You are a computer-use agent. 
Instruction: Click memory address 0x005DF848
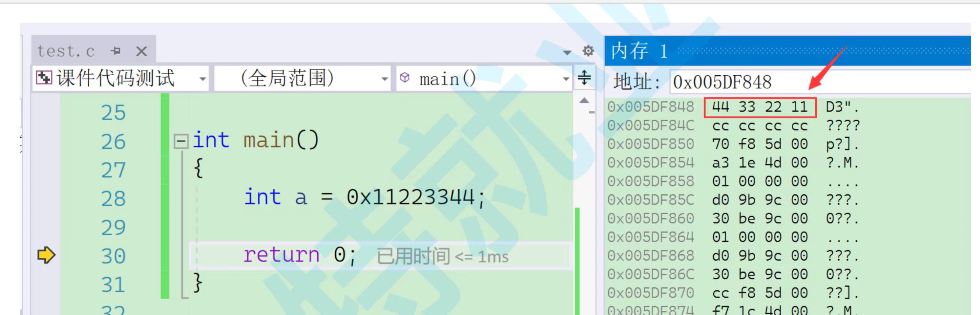(x=651, y=107)
